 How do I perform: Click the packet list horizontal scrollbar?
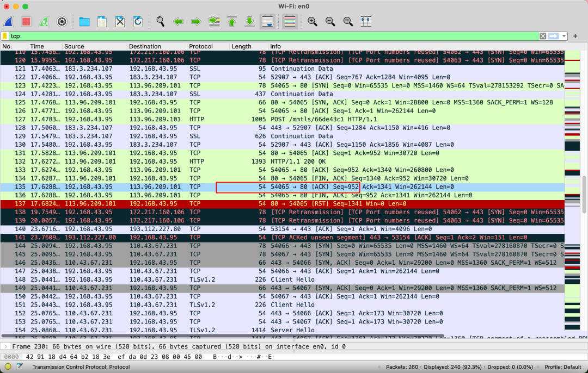223,336
